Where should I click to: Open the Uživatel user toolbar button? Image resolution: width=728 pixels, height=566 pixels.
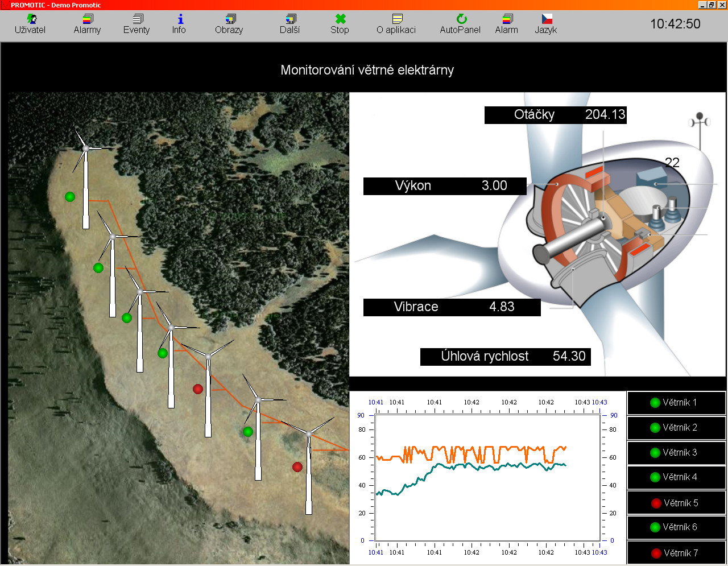[30, 24]
